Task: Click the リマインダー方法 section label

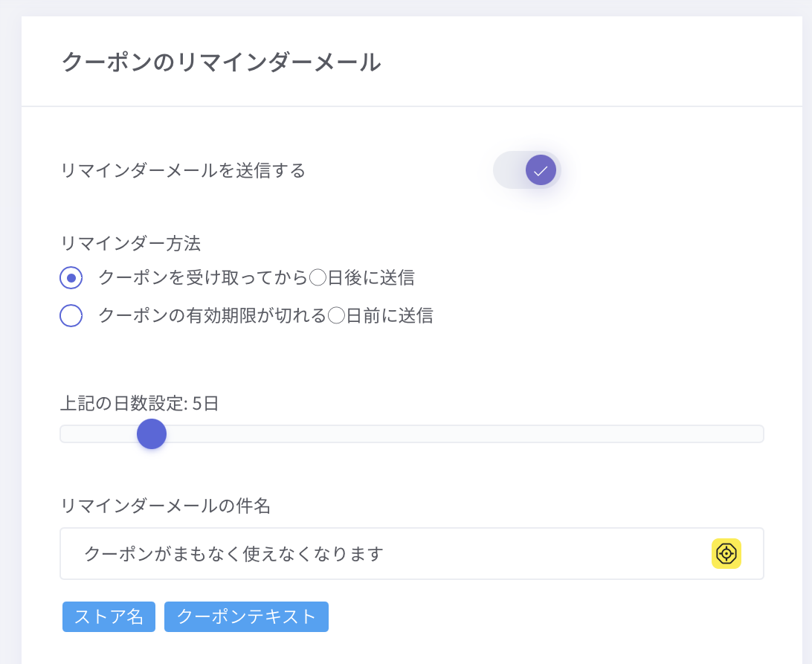Action: coord(131,243)
